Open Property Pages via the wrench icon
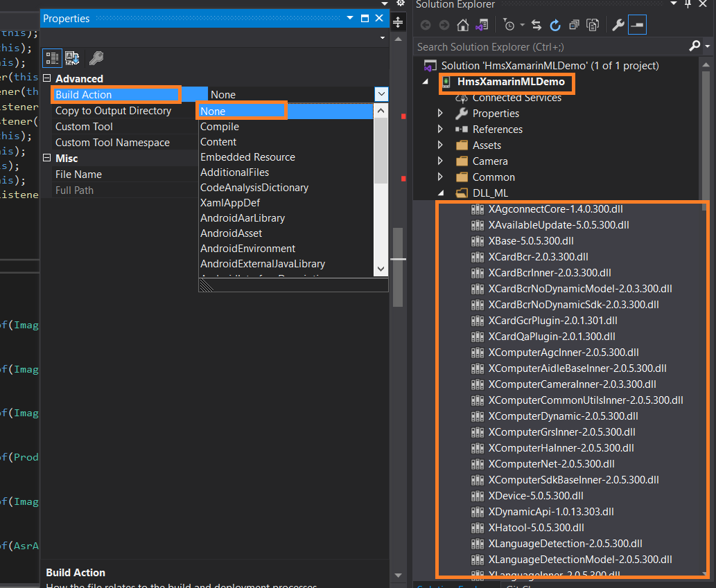Image resolution: width=716 pixels, height=588 pixels. [x=96, y=58]
